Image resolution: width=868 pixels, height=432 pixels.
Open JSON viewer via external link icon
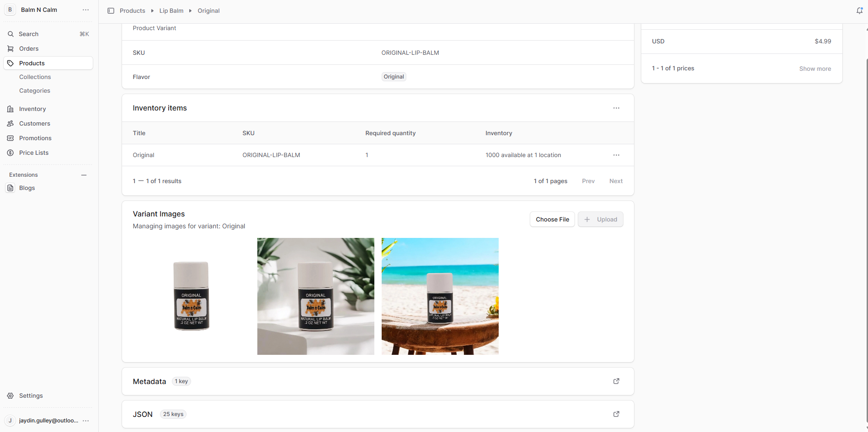[x=616, y=414]
